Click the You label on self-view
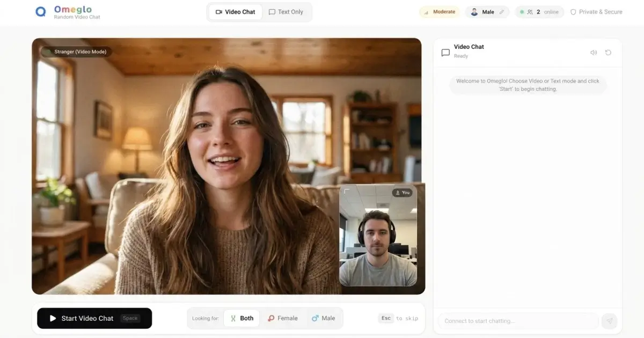644x338 pixels. coord(402,193)
